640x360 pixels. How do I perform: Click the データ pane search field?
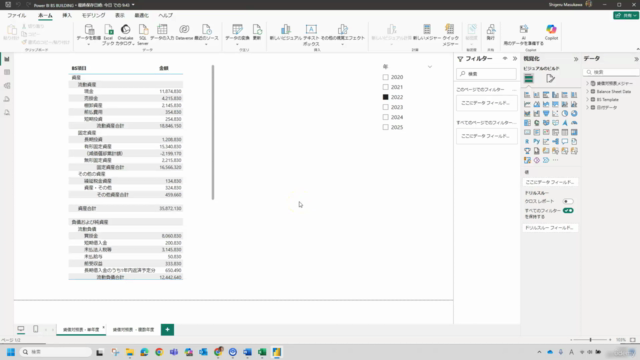click(x=611, y=72)
